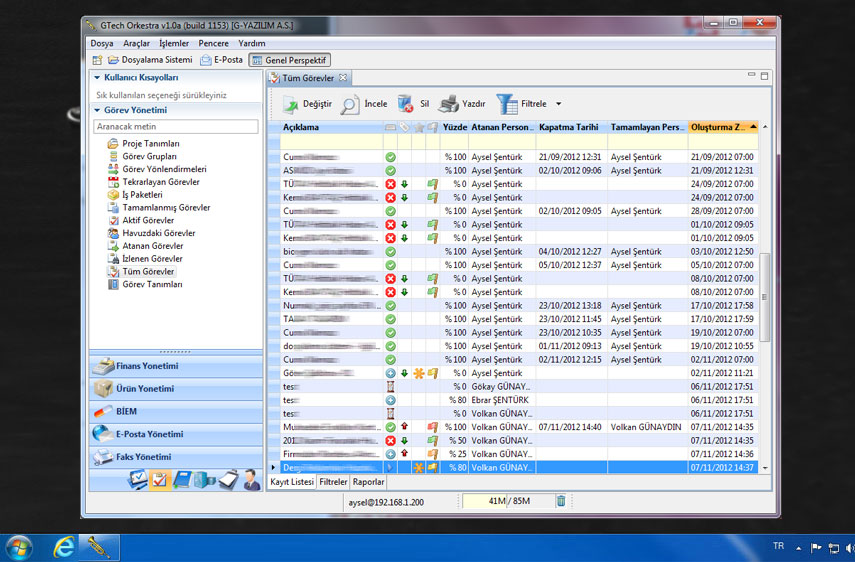This screenshot has height=562, width=855.
Task: Select Aktif Görevler in the tree
Action: (x=152, y=220)
